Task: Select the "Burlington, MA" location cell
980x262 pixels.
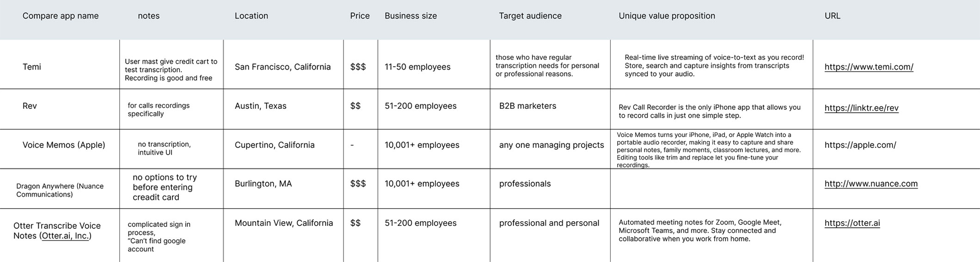Action: click(263, 184)
